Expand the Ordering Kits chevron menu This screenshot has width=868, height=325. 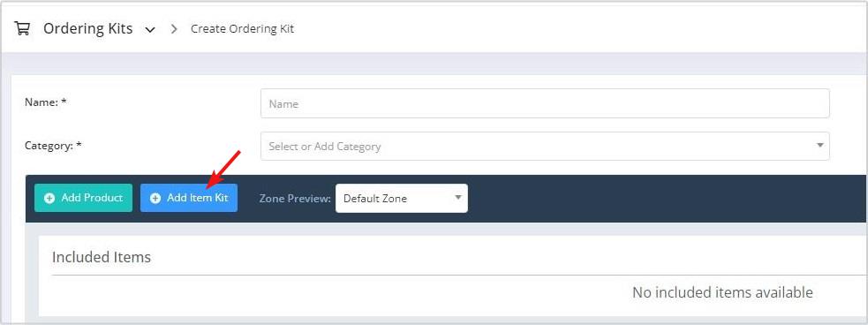click(150, 30)
